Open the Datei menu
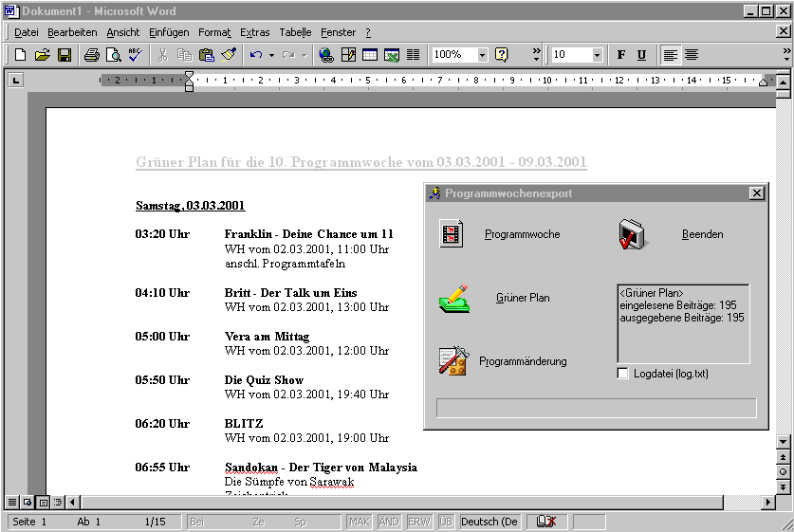 [x=27, y=32]
